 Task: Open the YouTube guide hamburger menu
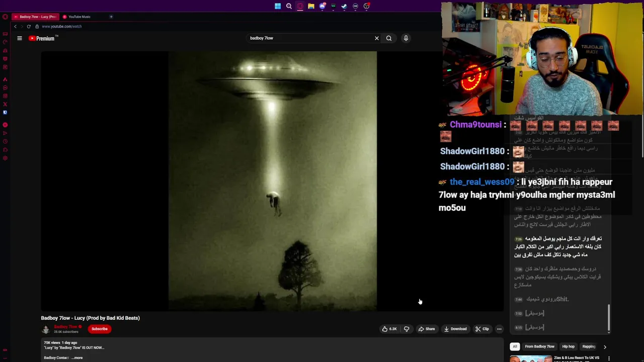[20, 38]
